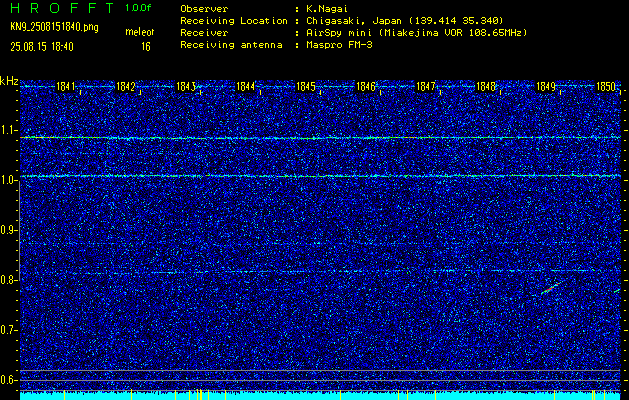Click the 1847 time marker

pos(426,86)
